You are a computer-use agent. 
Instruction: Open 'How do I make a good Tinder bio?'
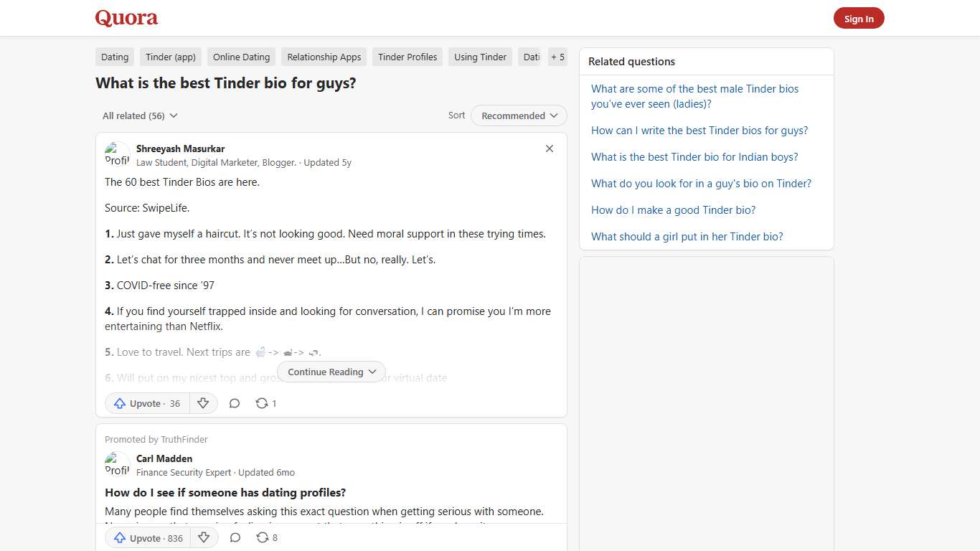point(673,209)
